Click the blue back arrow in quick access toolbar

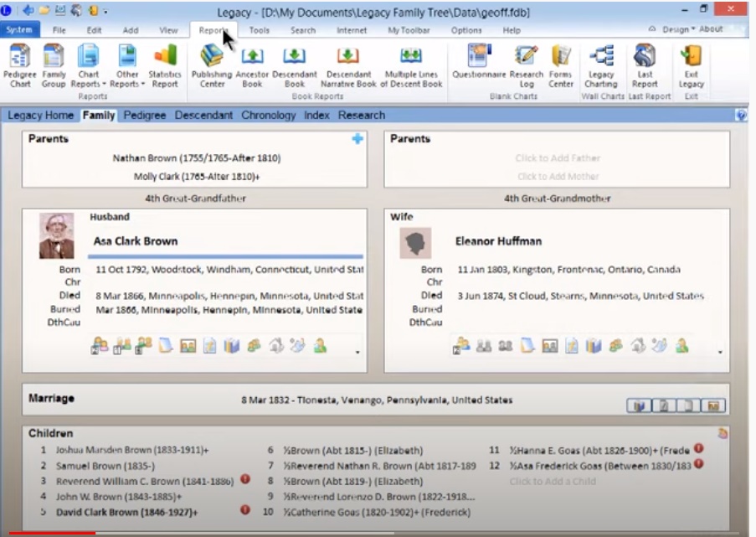[x=28, y=10]
